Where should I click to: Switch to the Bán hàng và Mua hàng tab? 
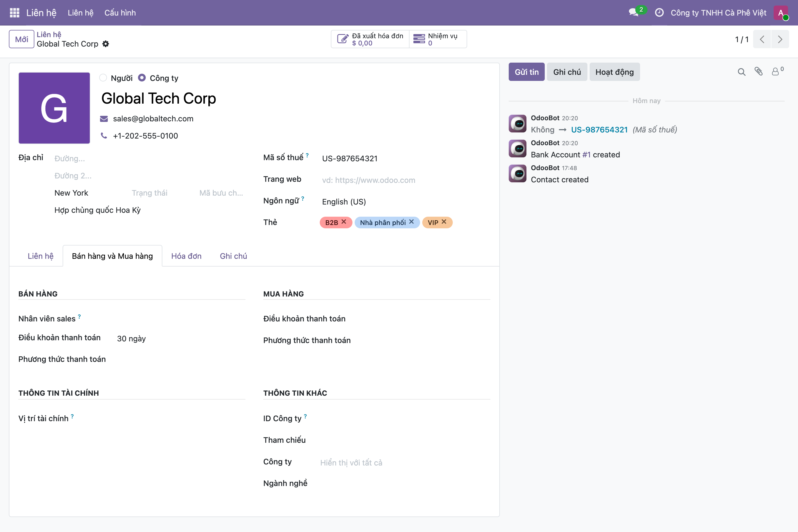(112, 256)
